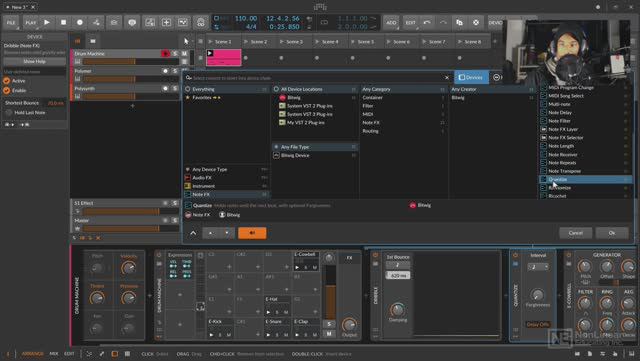Select Routing category
This screenshot has height=361, width=640.
tap(403, 131)
